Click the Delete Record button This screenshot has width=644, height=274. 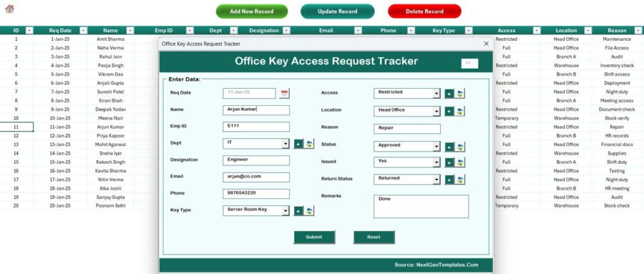coord(425,11)
